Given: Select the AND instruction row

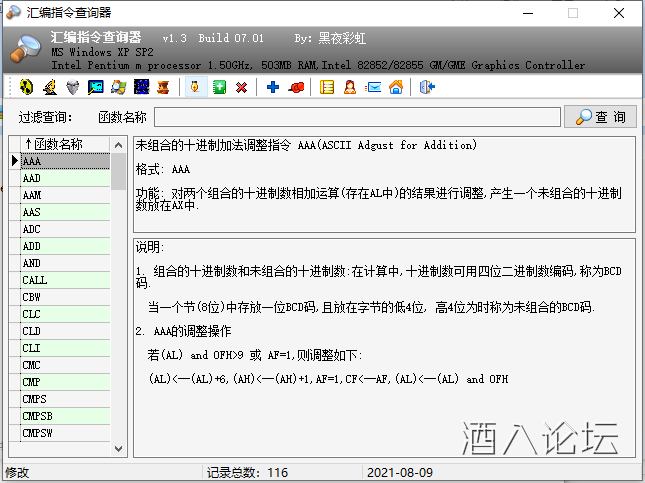Looking at the screenshot, I should coord(65,263).
